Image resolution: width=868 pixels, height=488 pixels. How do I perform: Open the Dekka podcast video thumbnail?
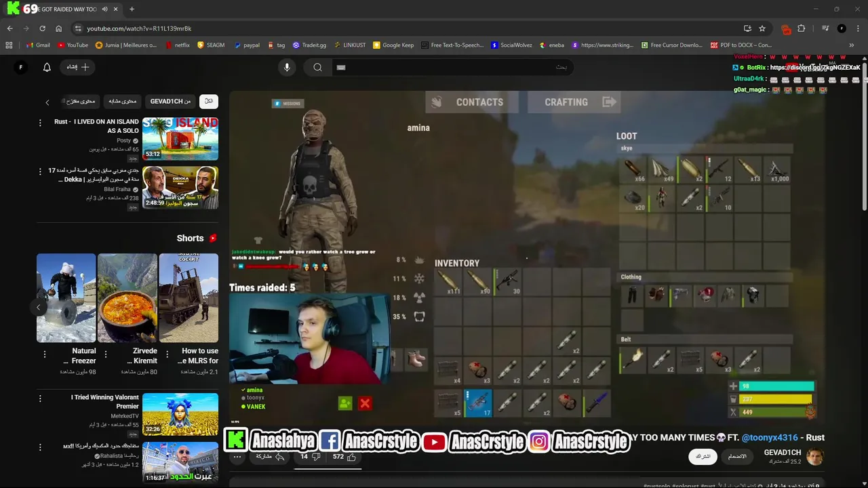[180, 188]
